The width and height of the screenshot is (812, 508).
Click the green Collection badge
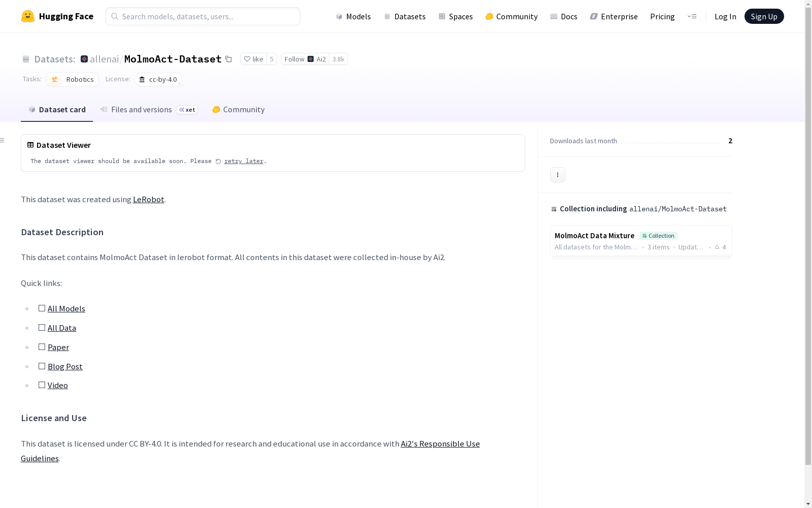658,236
